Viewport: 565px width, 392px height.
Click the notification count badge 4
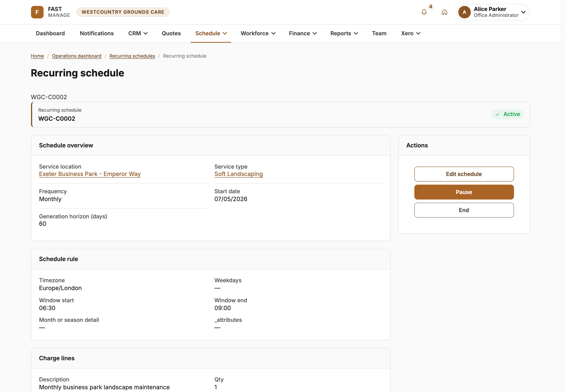point(430,7)
